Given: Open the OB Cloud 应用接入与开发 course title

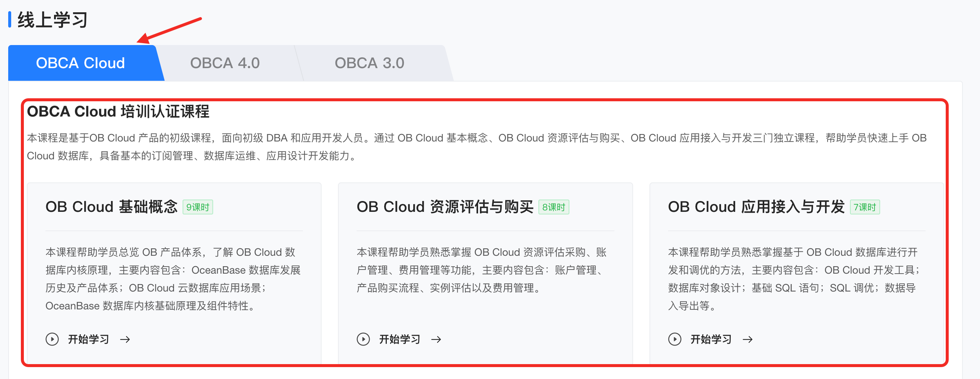Looking at the screenshot, I should click(756, 207).
